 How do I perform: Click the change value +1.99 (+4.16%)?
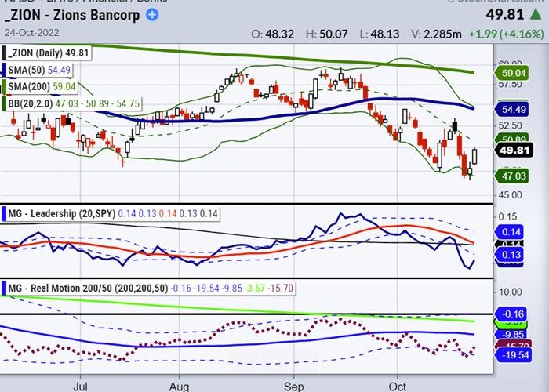coord(507,34)
